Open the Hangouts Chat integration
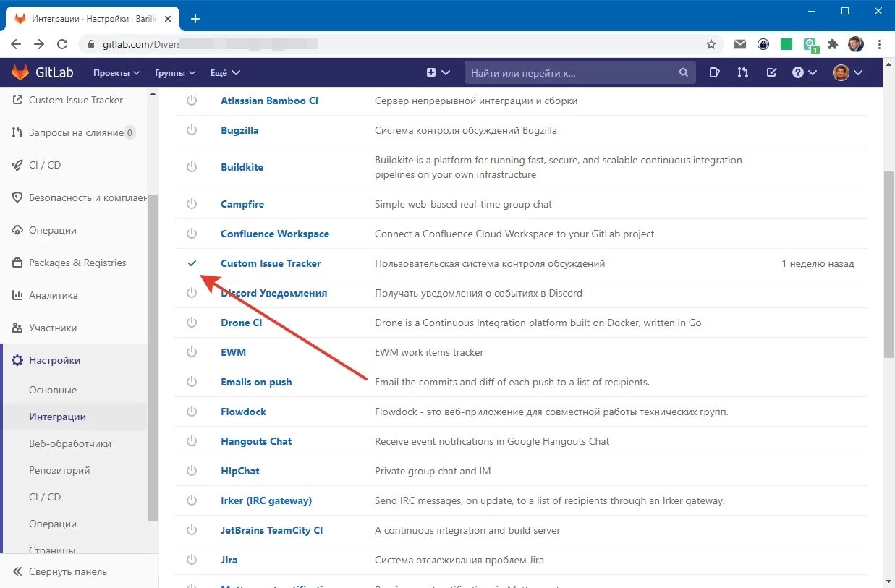Image resolution: width=895 pixels, height=588 pixels. click(256, 441)
